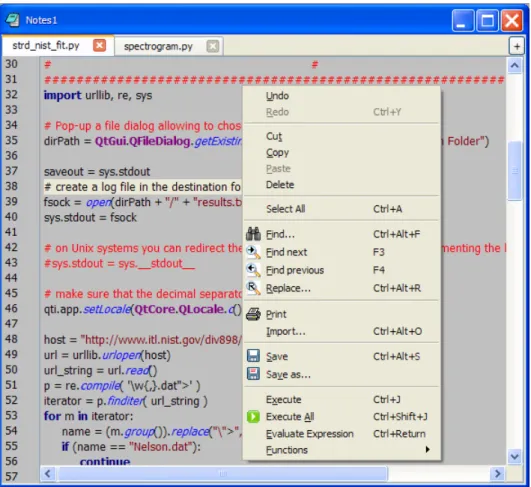Choose Find next menu entry

[342, 252]
